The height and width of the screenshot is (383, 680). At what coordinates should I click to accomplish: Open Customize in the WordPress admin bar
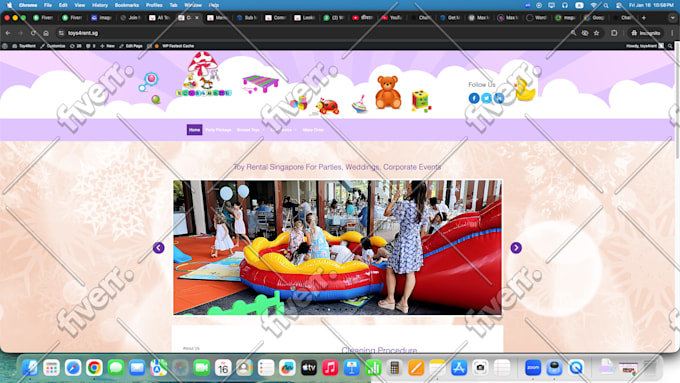(53, 46)
